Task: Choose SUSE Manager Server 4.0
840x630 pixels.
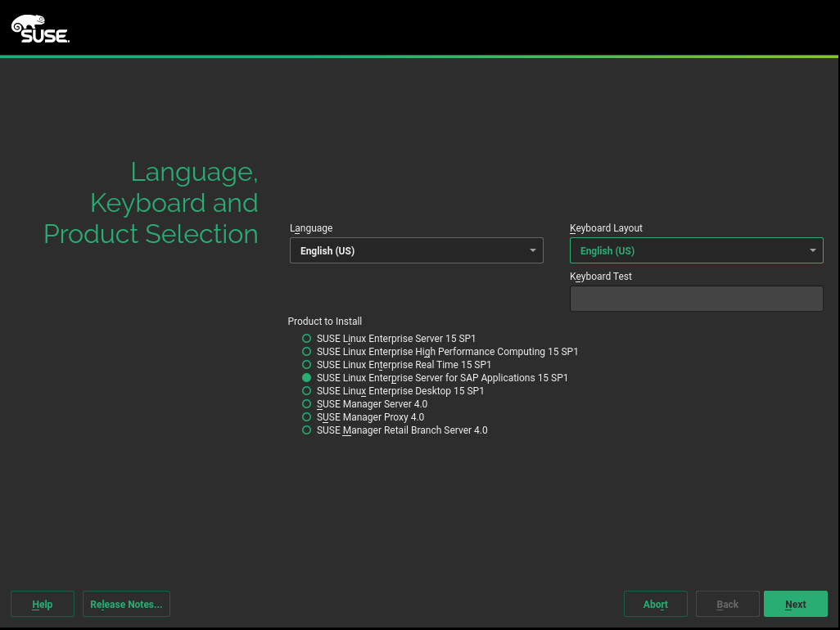Action: tap(307, 404)
